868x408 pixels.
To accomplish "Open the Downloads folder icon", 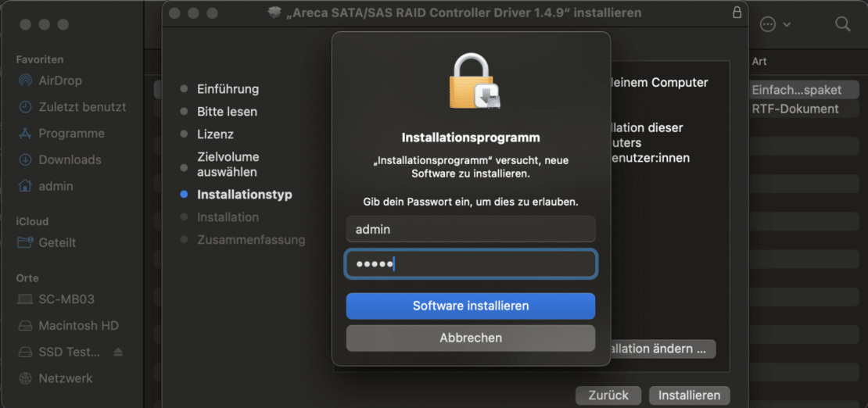I will pyautogui.click(x=26, y=160).
